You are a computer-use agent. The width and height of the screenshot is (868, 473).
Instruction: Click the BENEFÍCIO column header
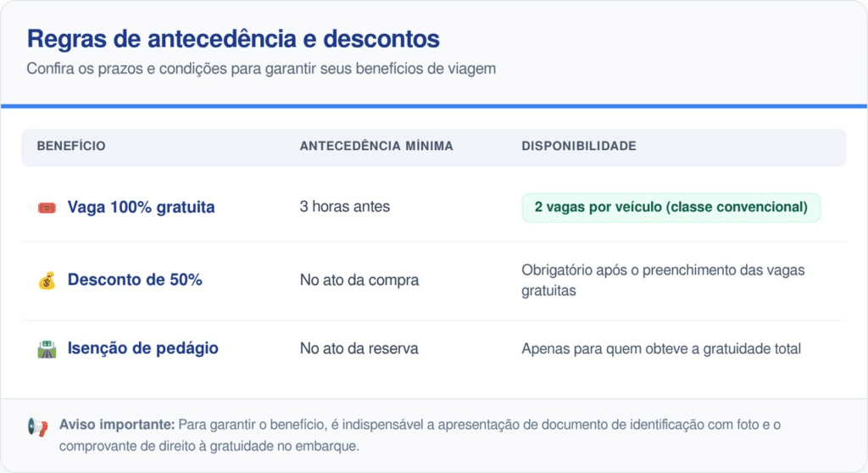tap(71, 147)
